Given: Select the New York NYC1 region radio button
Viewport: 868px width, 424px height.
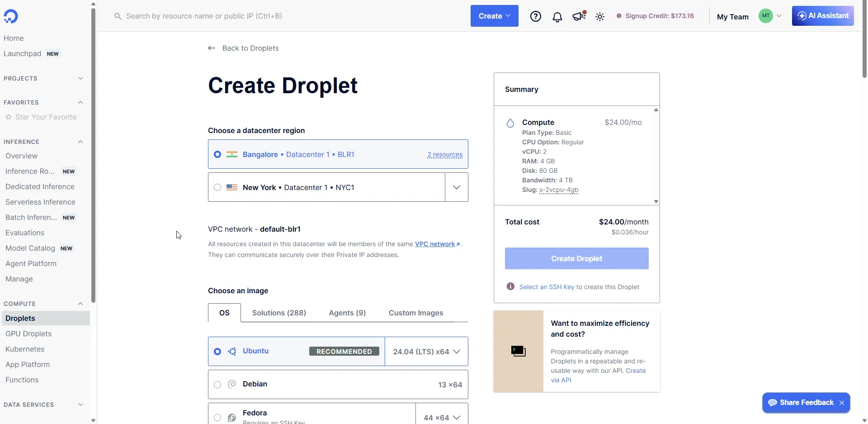Looking at the screenshot, I should pos(217,187).
